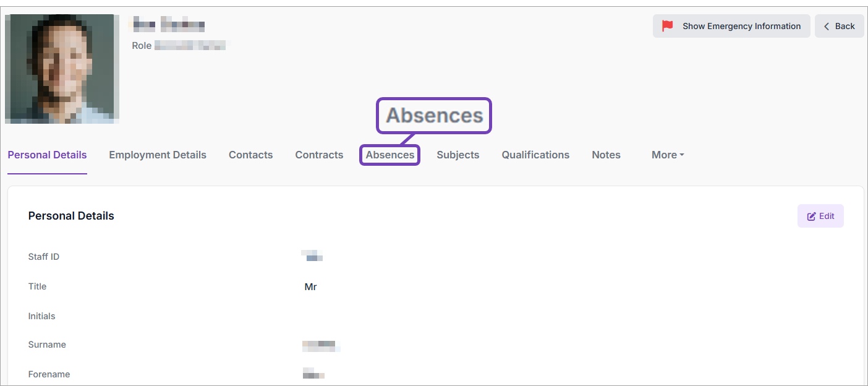
Task: Click Show Emergency Information button
Action: 731,26
